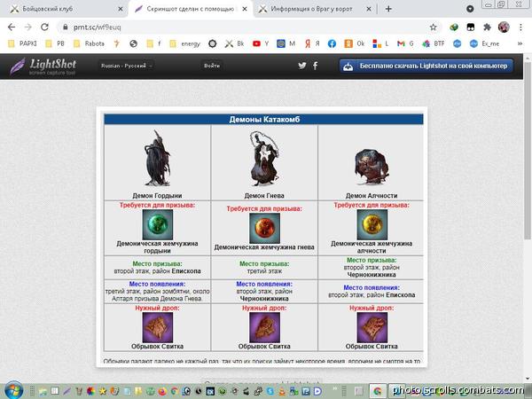This screenshot has width=532, height=399.
Task: Go back with the browser back arrow
Action: [x=12, y=27]
